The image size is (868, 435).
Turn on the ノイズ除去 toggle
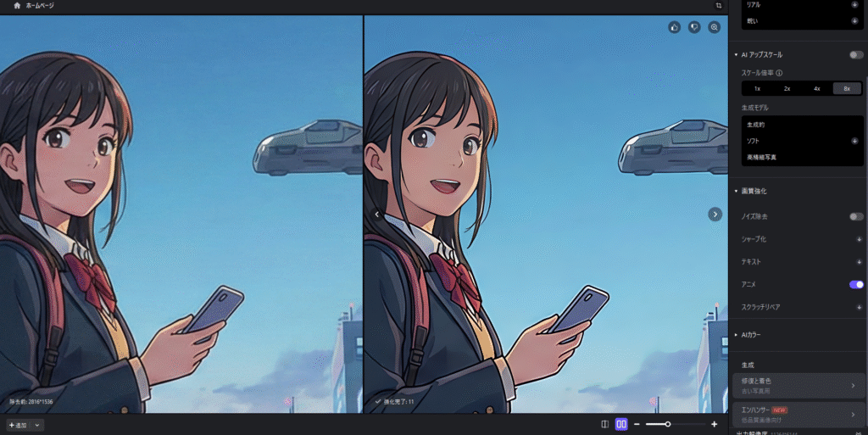[x=856, y=216]
